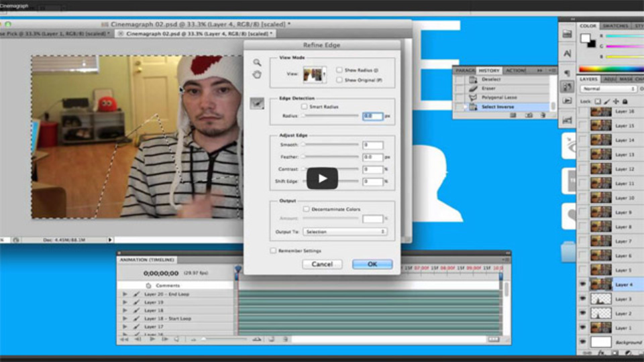Click the Radius slider track

click(331, 116)
